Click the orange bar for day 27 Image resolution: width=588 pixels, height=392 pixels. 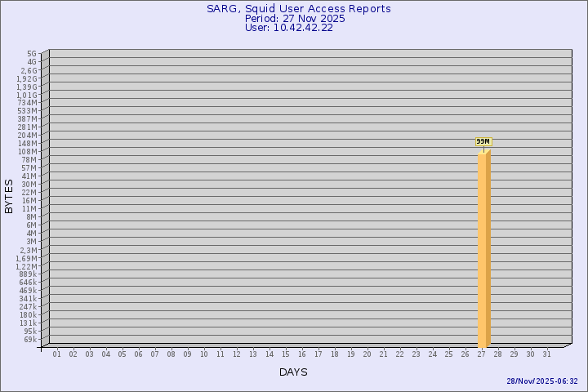(x=483, y=249)
